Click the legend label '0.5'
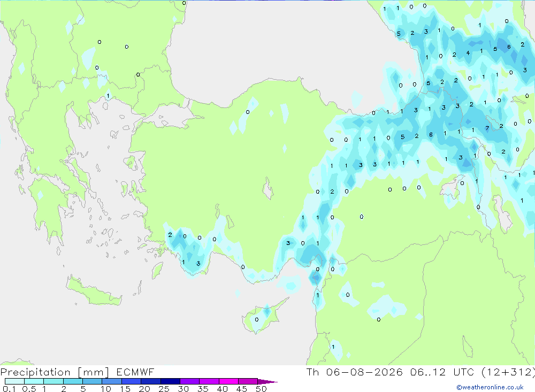 (x=29, y=389)
